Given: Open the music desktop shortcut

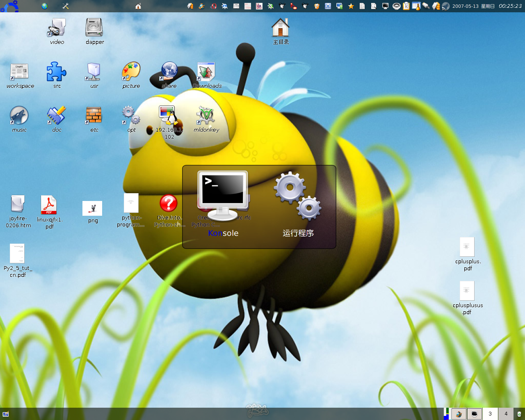Looking at the screenshot, I should [x=19, y=119].
